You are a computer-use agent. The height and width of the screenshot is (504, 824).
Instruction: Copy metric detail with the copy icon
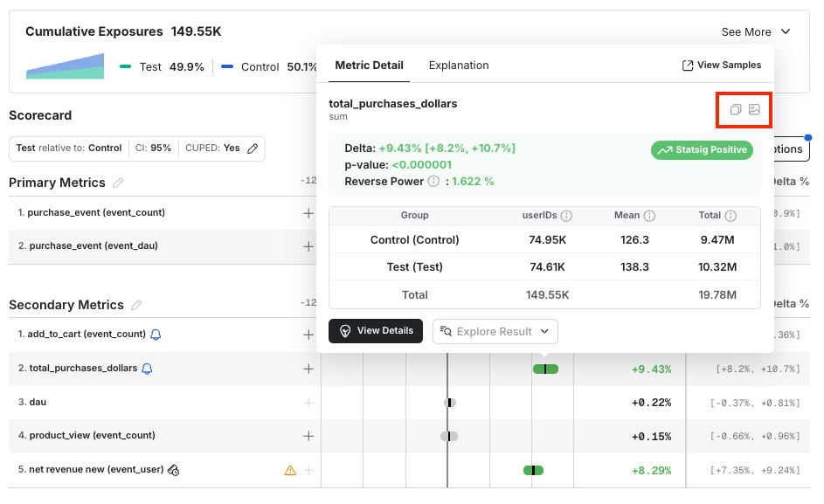(x=736, y=109)
